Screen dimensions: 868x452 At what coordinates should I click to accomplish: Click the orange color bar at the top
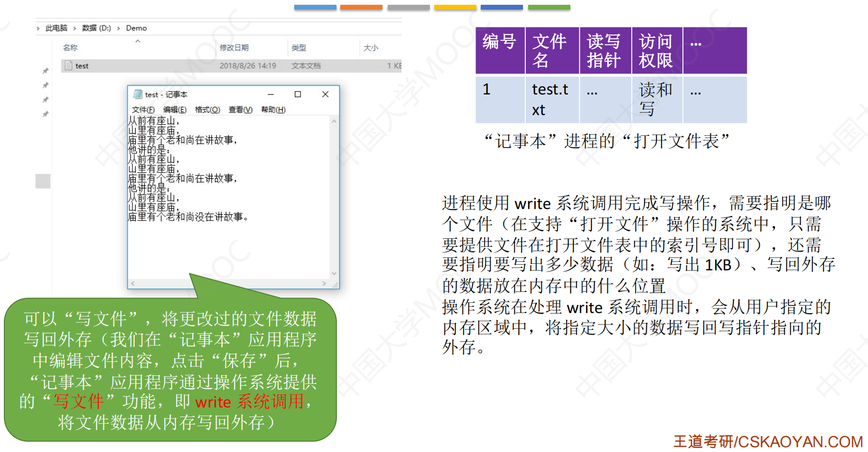point(361,7)
